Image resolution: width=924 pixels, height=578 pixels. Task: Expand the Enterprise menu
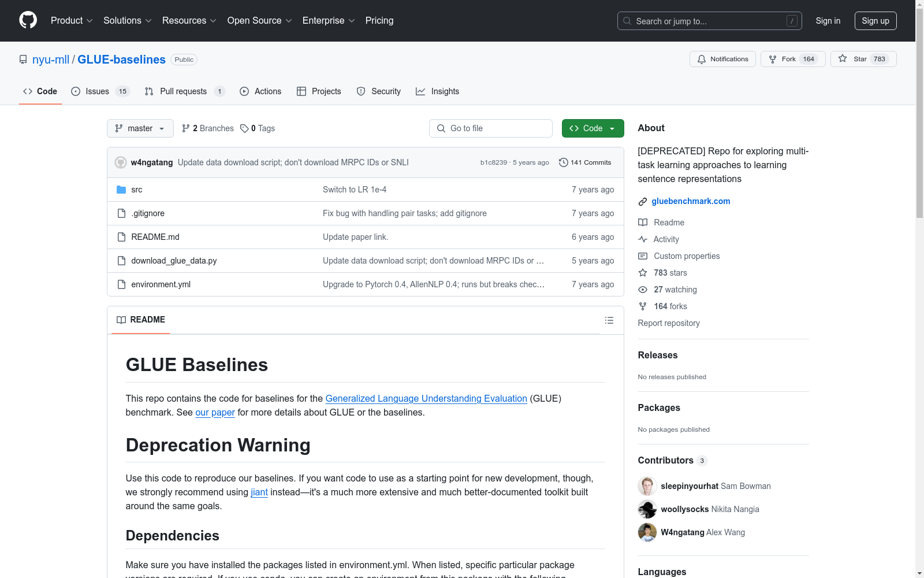pos(329,20)
